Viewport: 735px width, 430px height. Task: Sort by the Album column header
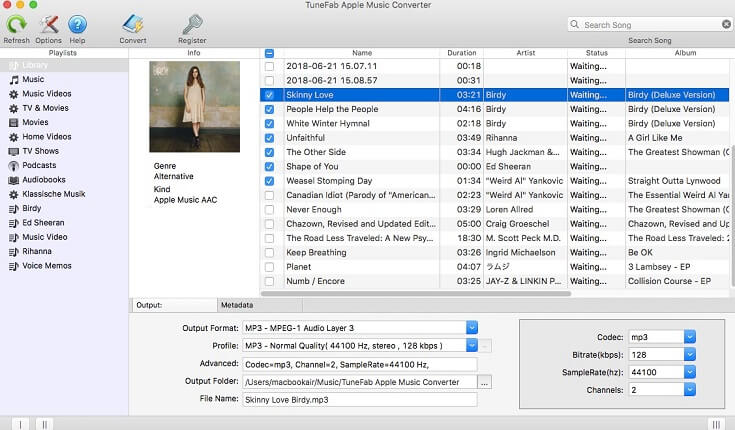click(x=685, y=53)
